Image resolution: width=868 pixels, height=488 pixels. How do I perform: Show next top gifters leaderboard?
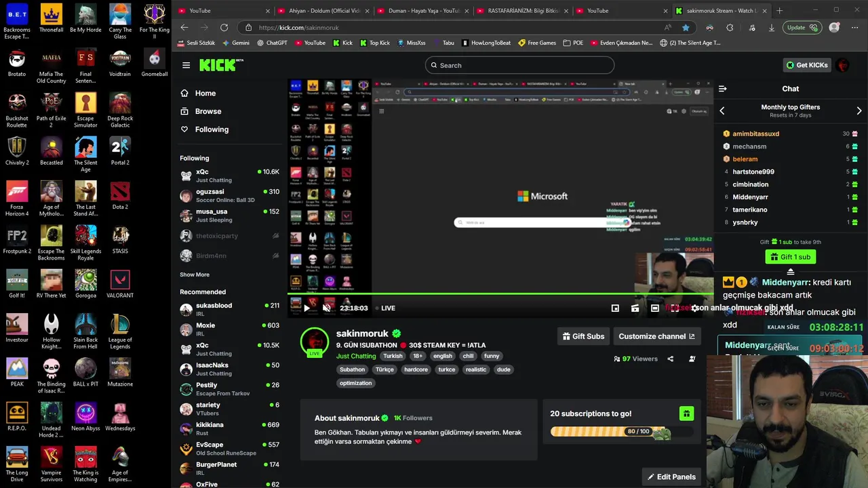coord(859,110)
